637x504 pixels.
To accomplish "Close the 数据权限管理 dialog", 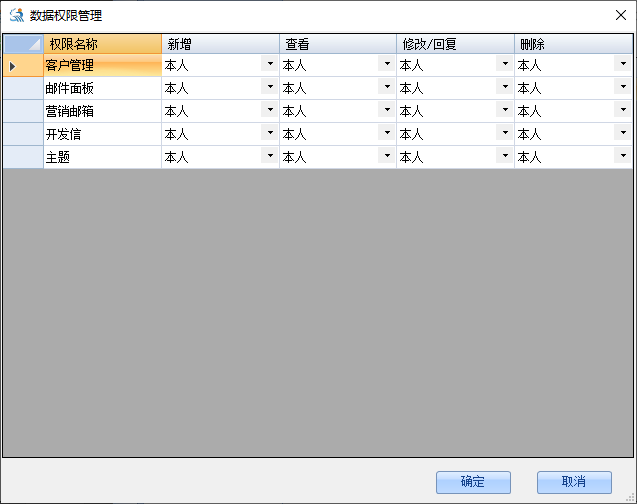I will pyautogui.click(x=620, y=15).
